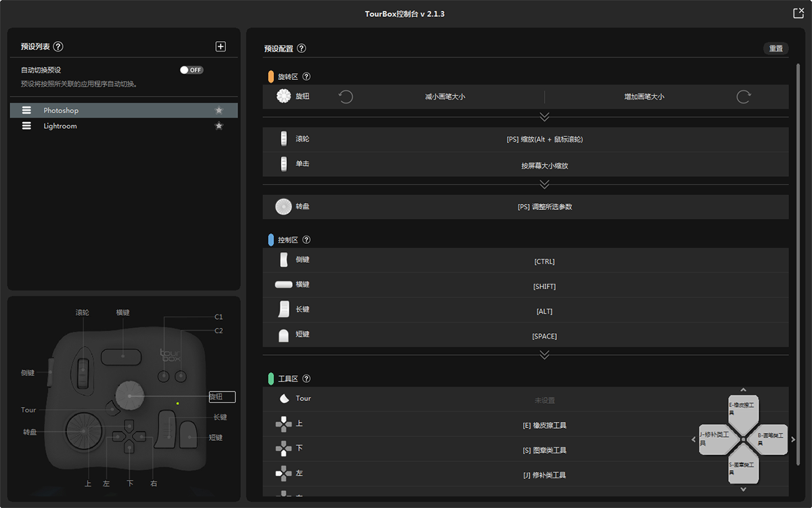Click the S-图章类工具 pad on D-pad overlay

(x=744, y=466)
